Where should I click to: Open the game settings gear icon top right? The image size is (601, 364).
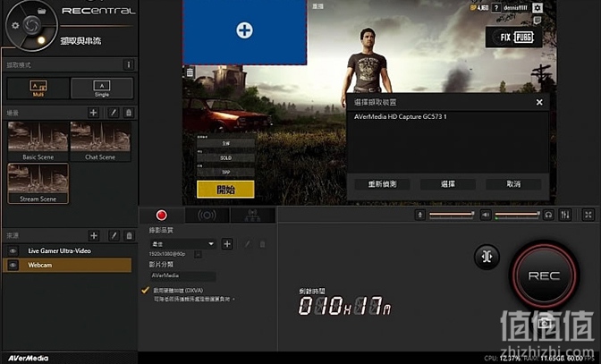click(538, 8)
